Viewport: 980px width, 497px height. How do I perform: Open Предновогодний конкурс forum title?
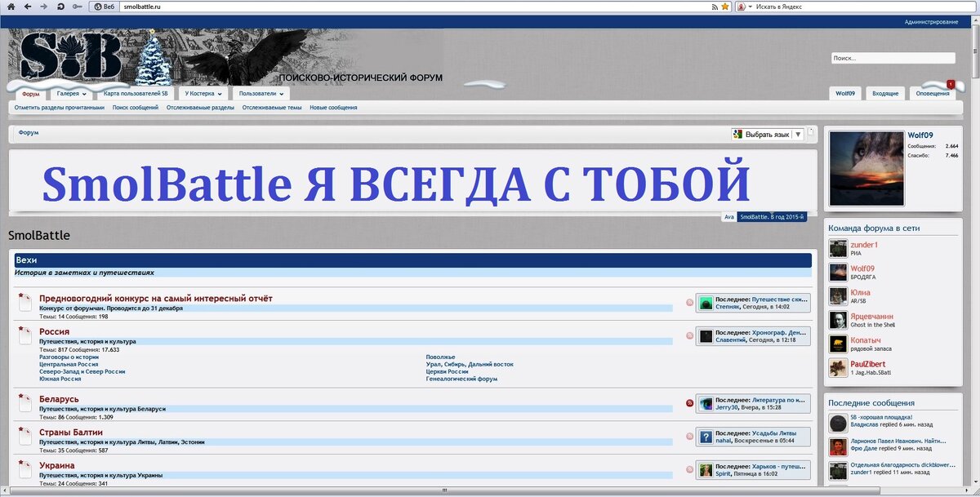[x=156, y=299]
